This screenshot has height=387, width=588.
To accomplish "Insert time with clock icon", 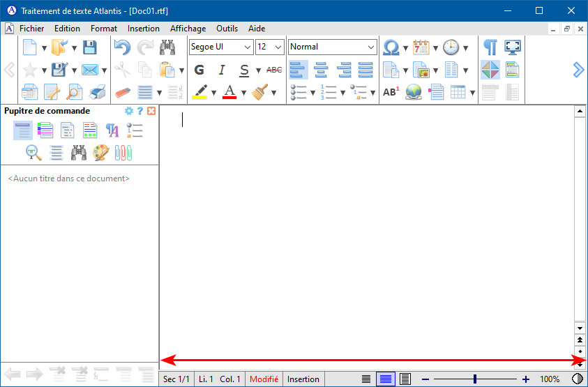I will point(451,47).
